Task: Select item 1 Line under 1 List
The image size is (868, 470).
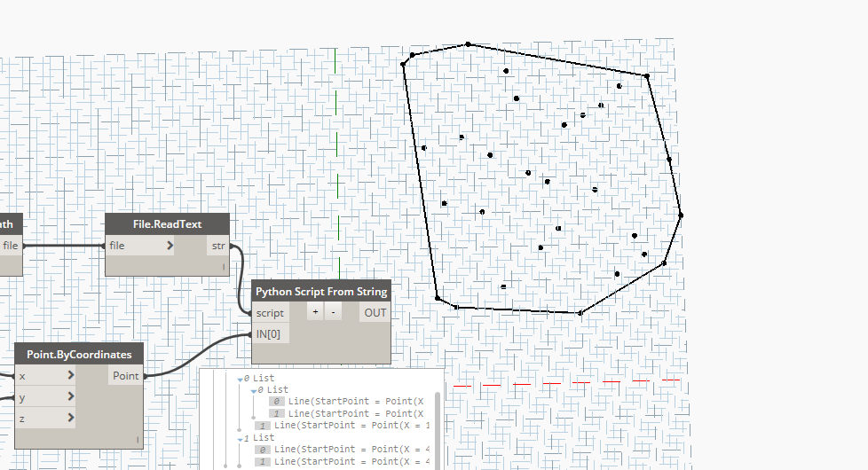Action: tap(342, 461)
